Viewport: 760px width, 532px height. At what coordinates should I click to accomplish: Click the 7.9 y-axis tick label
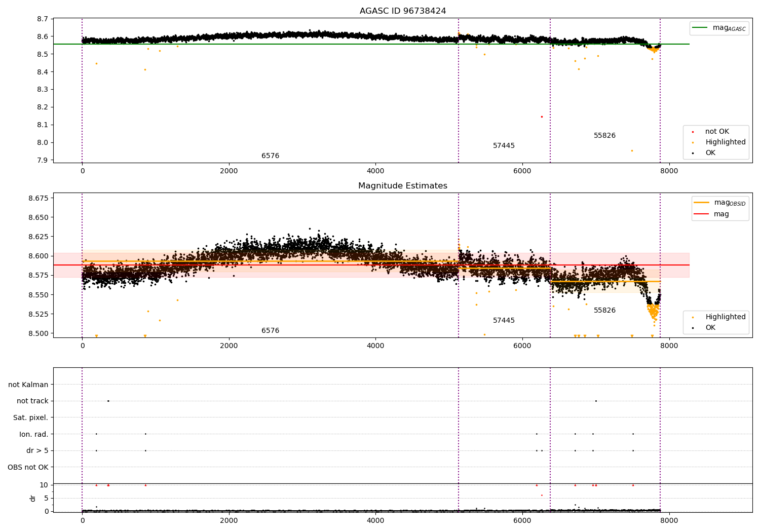coord(43,160)
